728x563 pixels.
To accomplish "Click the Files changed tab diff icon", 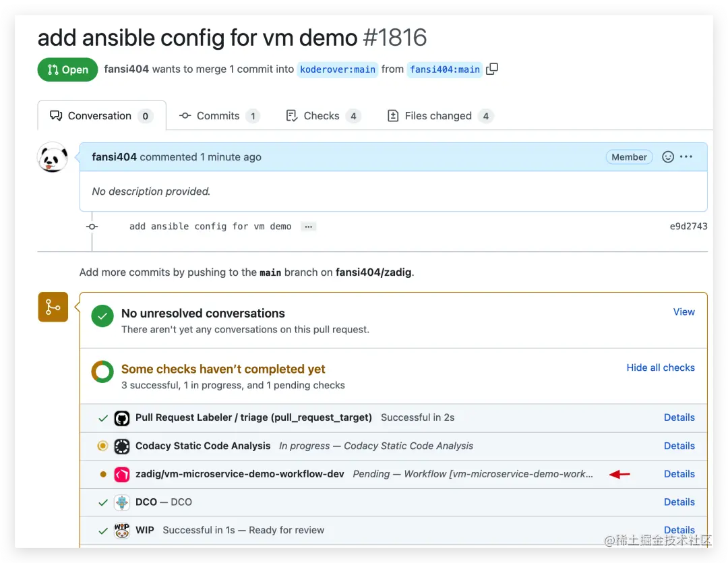I will tap(393, 116).
